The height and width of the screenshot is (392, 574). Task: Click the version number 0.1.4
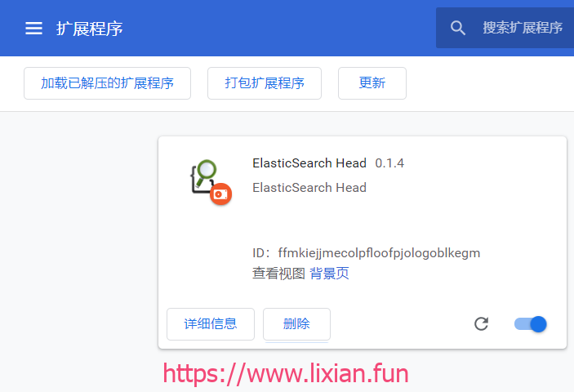[x=389, y=163]
